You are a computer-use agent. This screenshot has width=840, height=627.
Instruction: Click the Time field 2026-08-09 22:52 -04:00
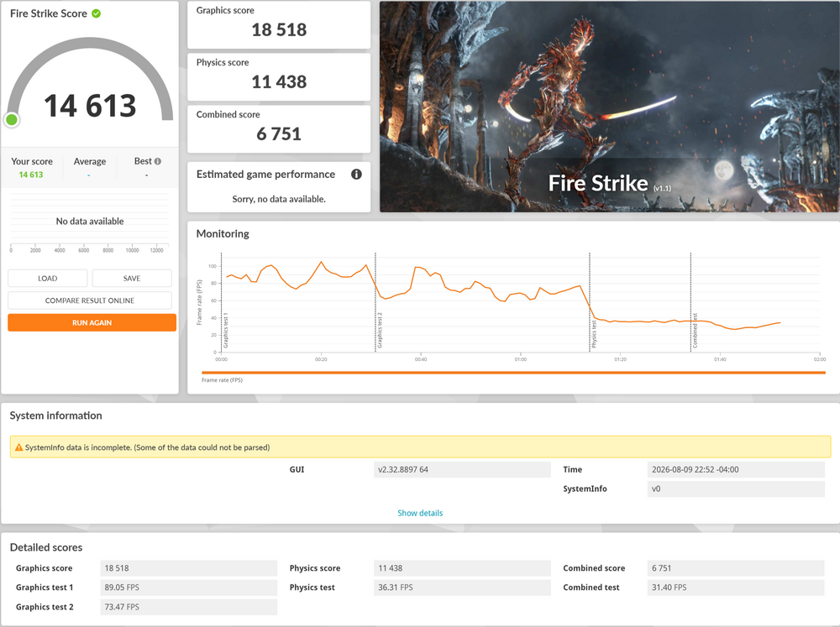(736, 469)
